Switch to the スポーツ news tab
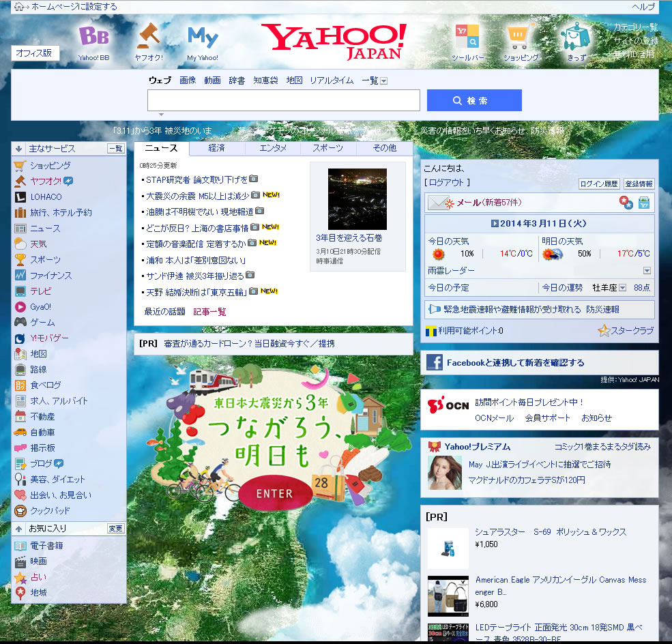 (327, 148)
